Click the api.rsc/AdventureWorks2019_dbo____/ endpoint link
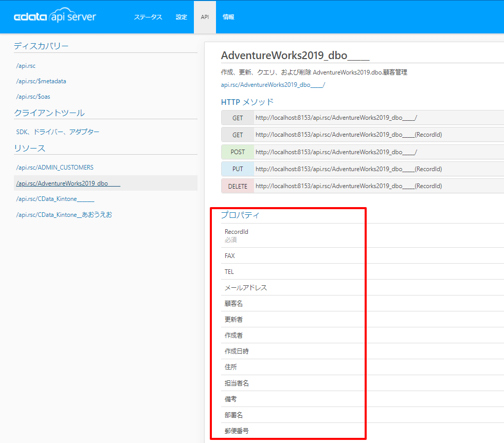504x443 pixels. coord(273,85)
